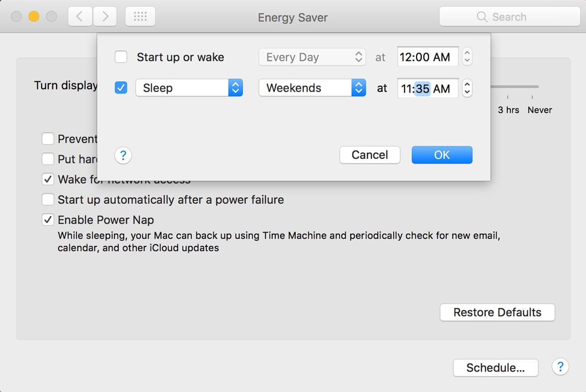Enable Start up automatically after power failure
The height and width of the screenshot is (392, 586).
point(48,200)
